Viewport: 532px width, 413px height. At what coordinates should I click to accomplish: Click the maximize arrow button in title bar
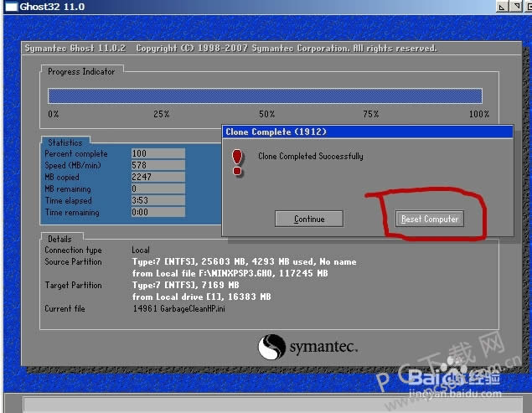coord(514,7)
